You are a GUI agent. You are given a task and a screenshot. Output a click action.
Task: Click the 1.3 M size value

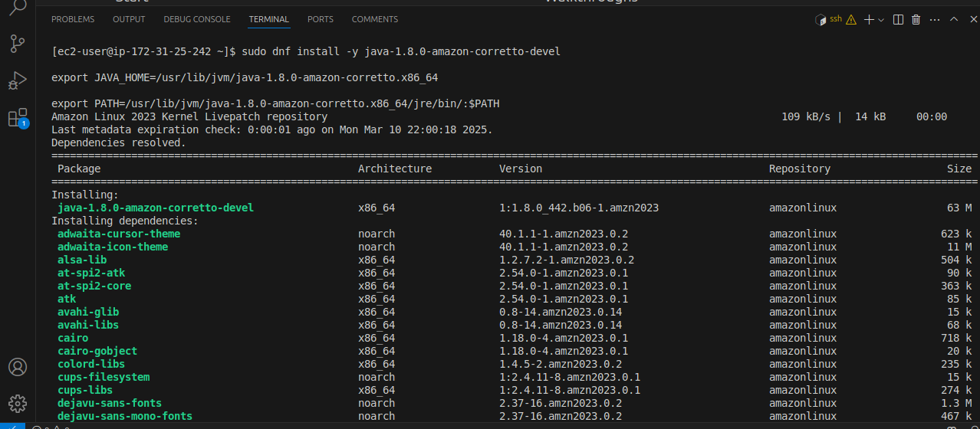[x=956, y=404]
